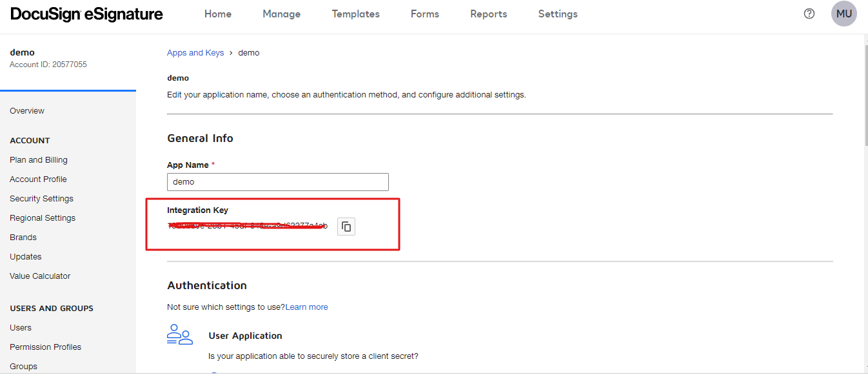
Task: Switch to the Templates tab
Action: [x=355, y=14]
